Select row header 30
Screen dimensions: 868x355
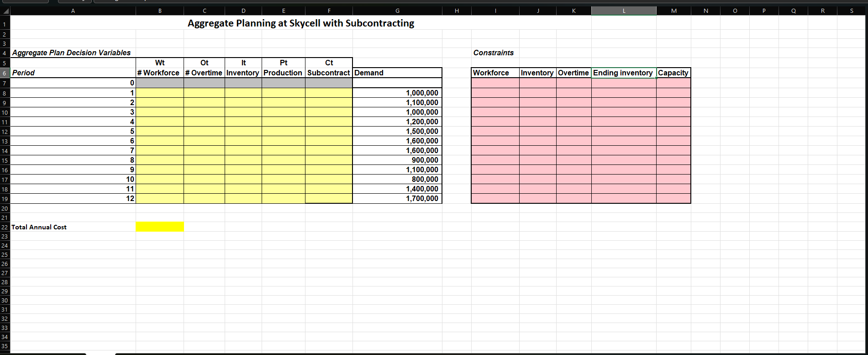(x=5, y=300)
